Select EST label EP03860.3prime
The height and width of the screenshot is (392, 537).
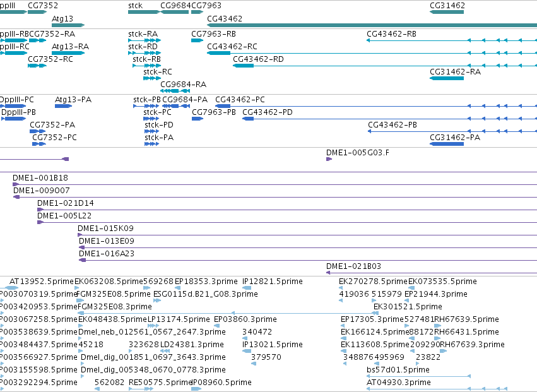[x=245, y=320]
